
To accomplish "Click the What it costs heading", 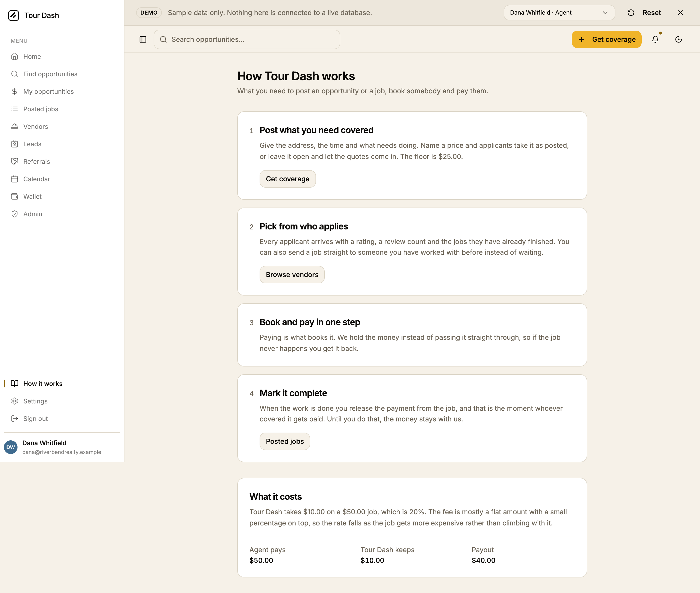I will [x=275, y=497].
